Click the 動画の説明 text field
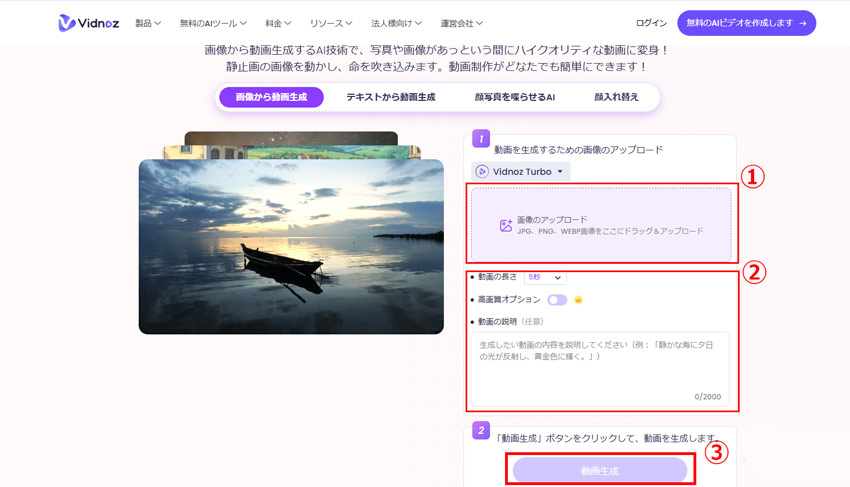 point(600,369)
